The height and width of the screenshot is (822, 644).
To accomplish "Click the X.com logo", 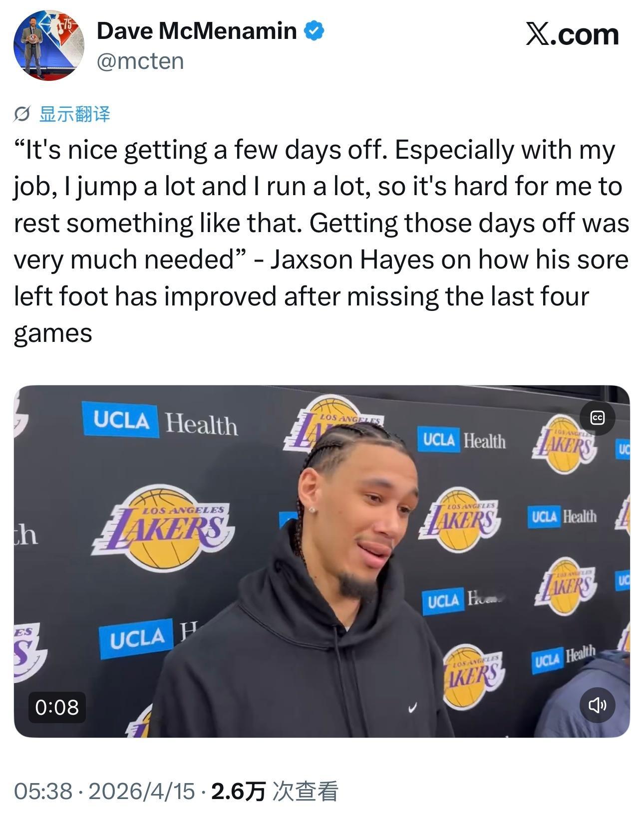I will point(572,34).
